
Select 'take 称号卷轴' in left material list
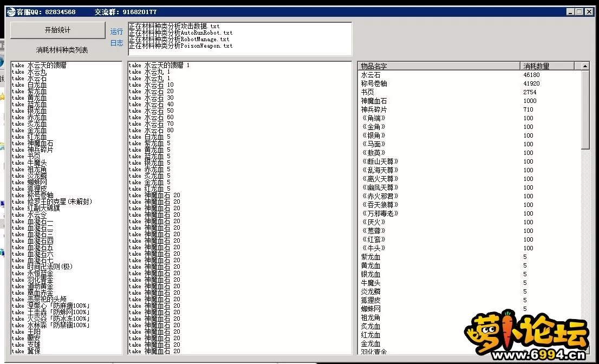pos(32,195)
